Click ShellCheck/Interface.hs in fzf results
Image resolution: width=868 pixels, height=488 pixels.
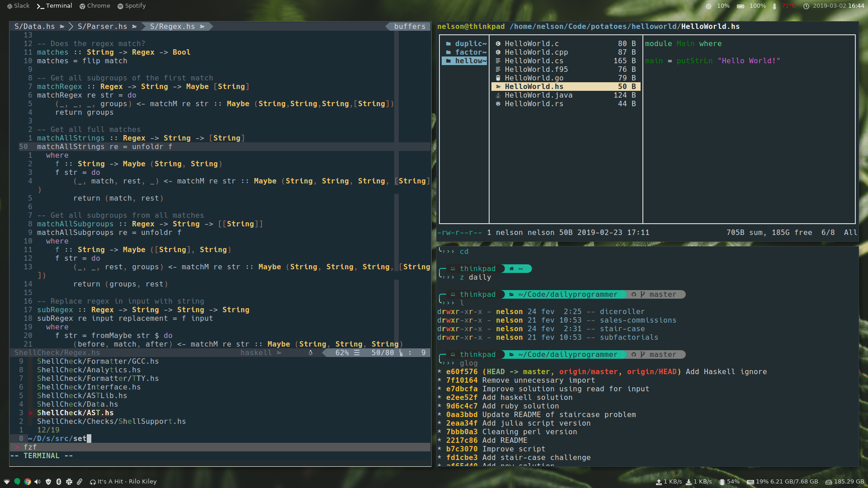click(x=89, y=387)
